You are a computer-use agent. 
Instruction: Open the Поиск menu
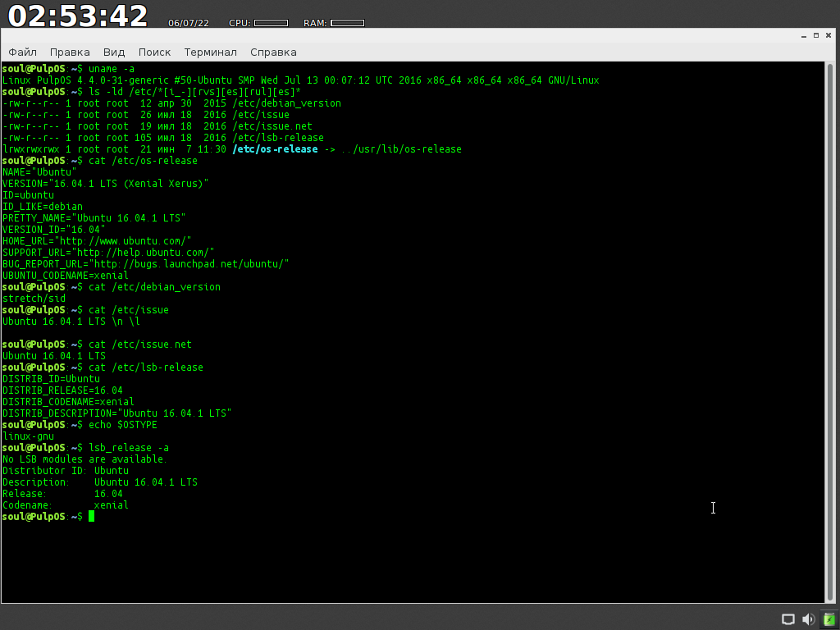(x=154, y=52)
